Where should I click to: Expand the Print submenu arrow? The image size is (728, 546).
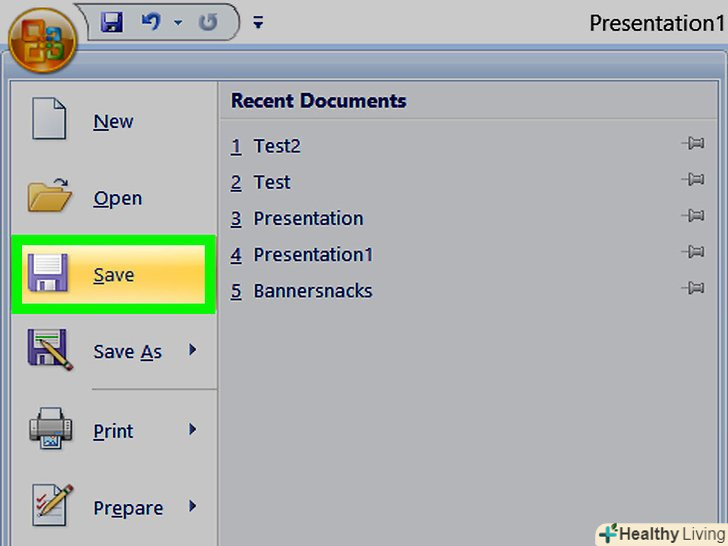pyautogui.click(x=192, y=430)
